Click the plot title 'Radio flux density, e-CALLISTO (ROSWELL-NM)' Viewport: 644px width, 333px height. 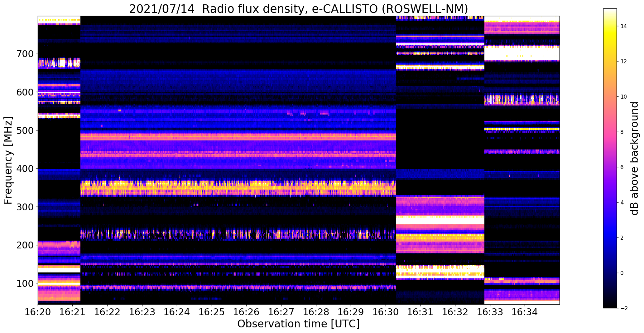coord(335,9)
